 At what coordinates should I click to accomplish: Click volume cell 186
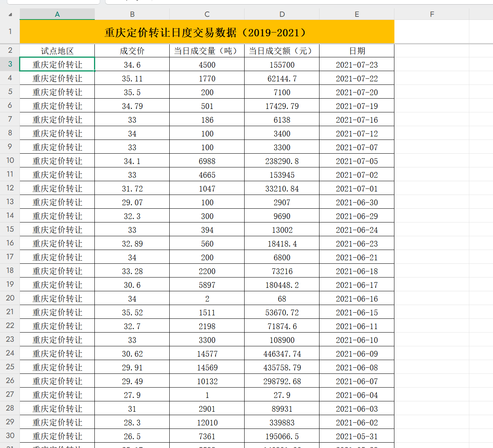(x=207, y=120)
